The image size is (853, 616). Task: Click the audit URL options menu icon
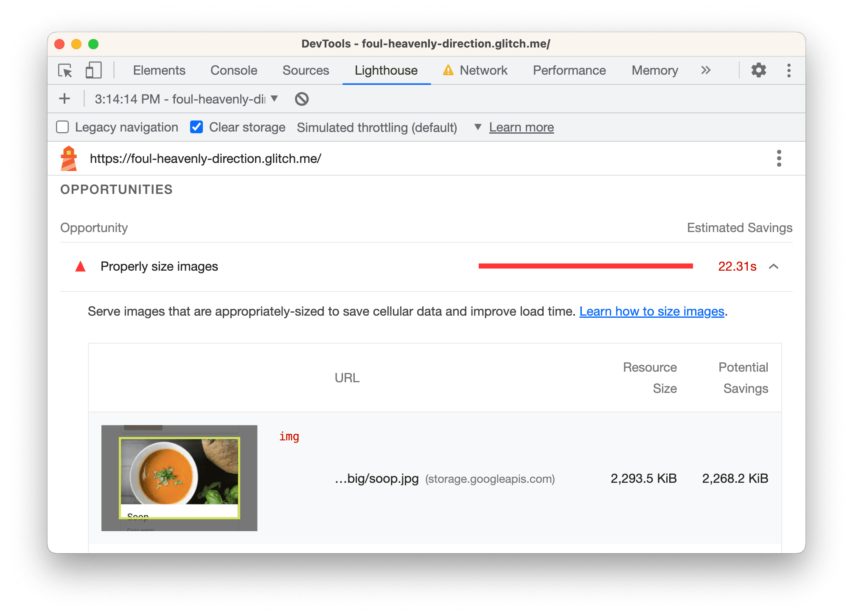coord(780,158)
